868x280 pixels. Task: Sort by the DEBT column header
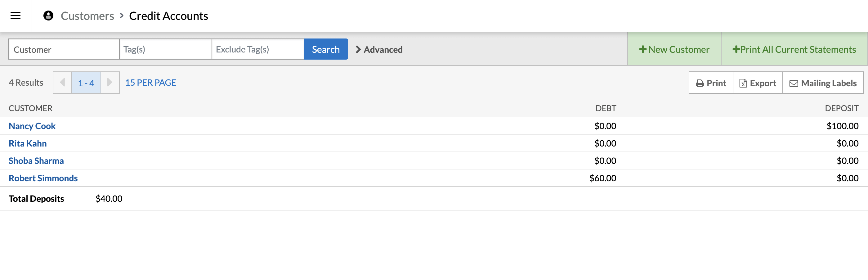coord(606,108)
